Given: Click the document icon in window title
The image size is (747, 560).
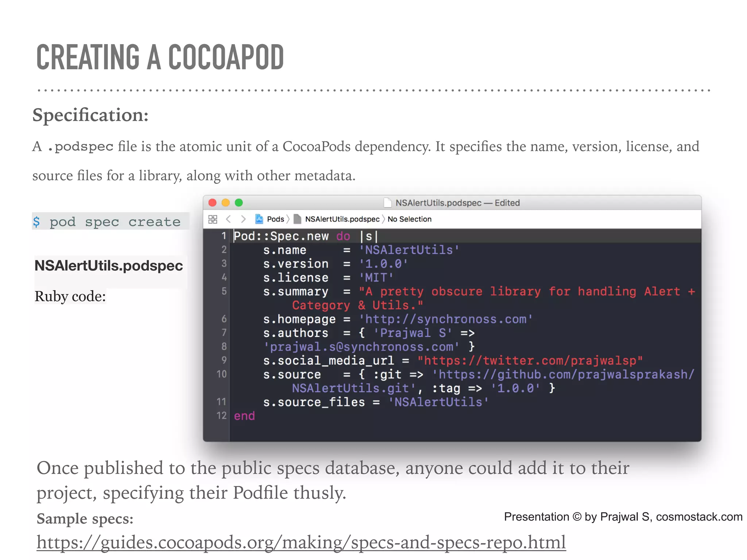Looking at the screenshot, I should pos(387,203).
